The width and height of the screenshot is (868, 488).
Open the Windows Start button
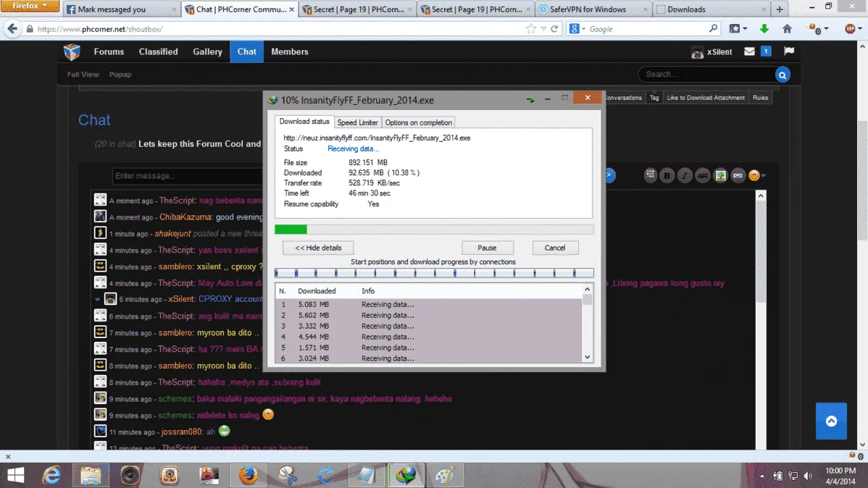point(15,475)
